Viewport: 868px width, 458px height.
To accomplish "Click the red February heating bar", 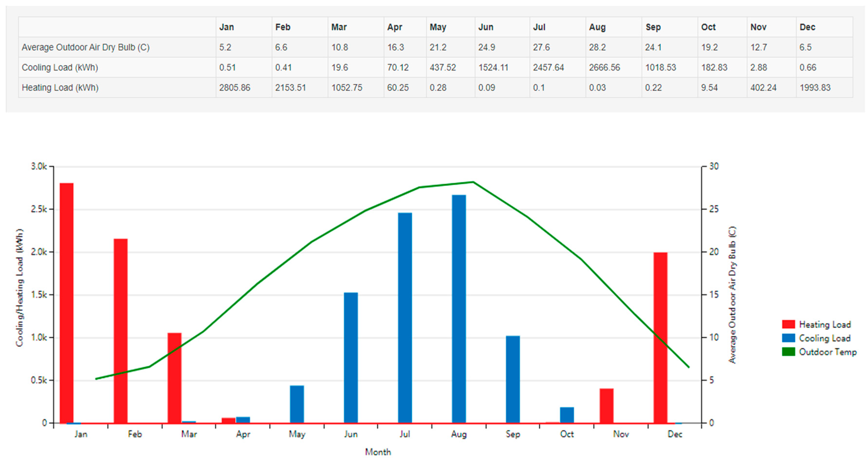I will pyautogui.click(x=121, y=331).
